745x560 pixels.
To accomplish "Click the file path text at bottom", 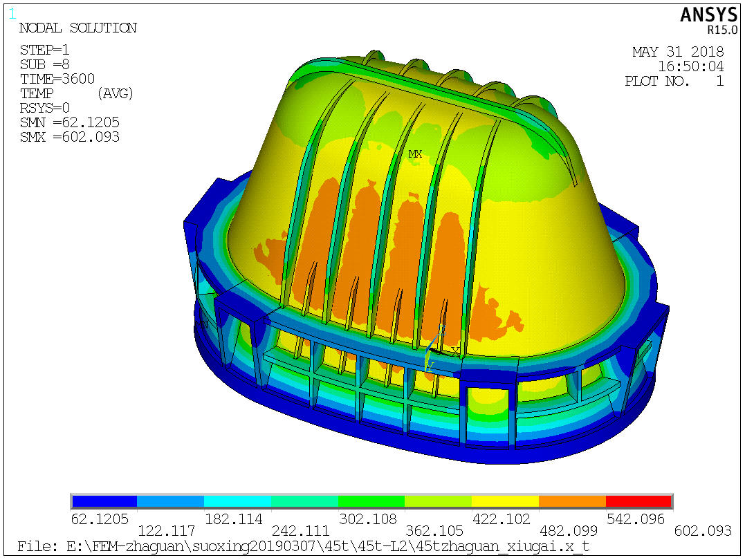I will coord(303,547).
